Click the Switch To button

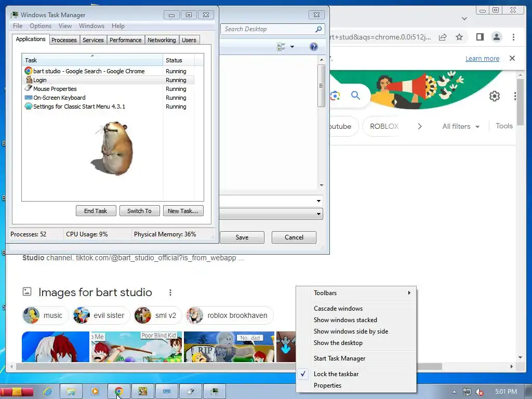(139, 211)
